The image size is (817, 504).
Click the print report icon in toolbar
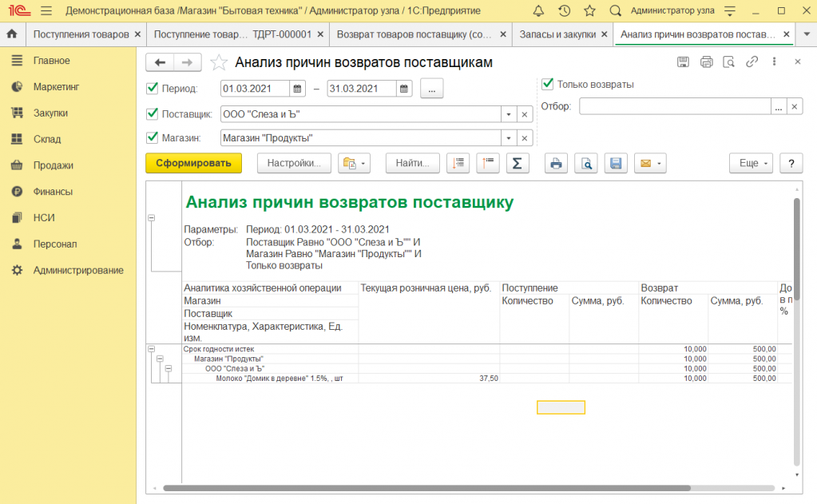pyautogui.click(x=556, y=163)
